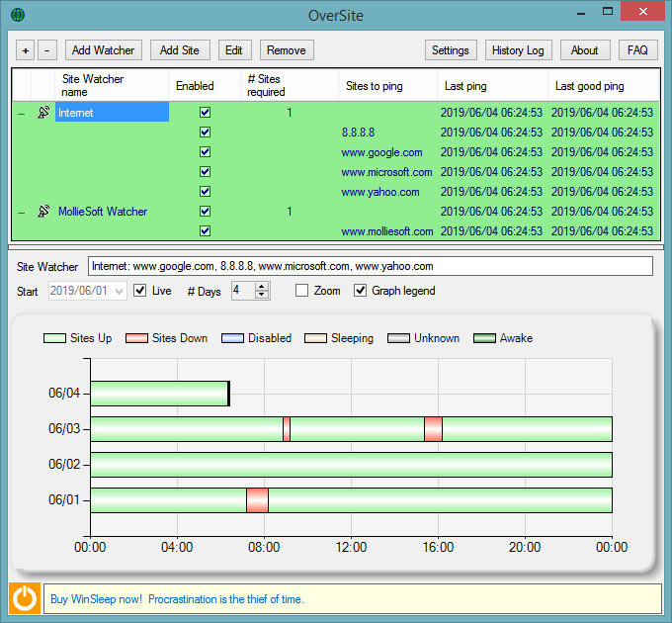This screenshot has width=672, height=623.
Task: Open the Start date dropdown
Action: click(x=120, y=292)
